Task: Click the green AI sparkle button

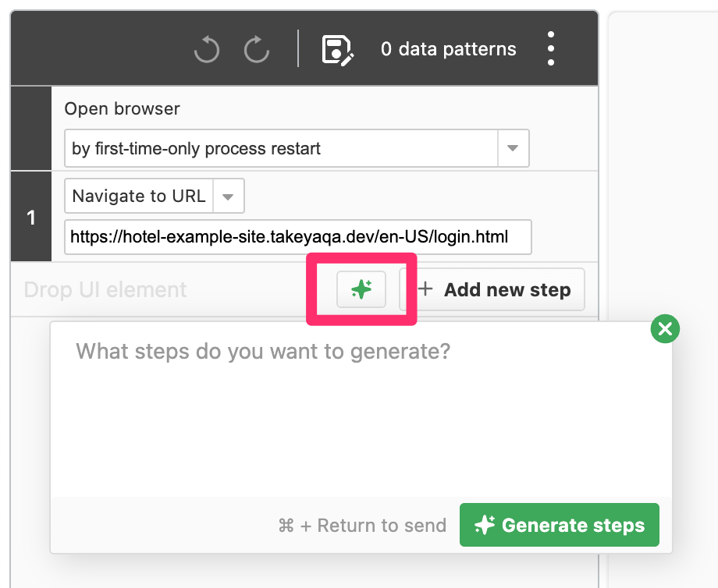Action: point(361,289)
